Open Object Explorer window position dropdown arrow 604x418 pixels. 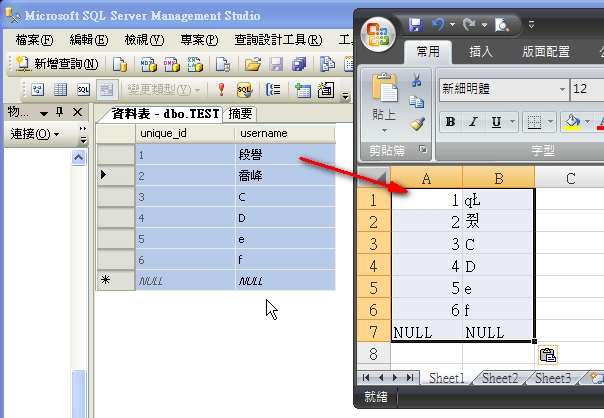44,113
